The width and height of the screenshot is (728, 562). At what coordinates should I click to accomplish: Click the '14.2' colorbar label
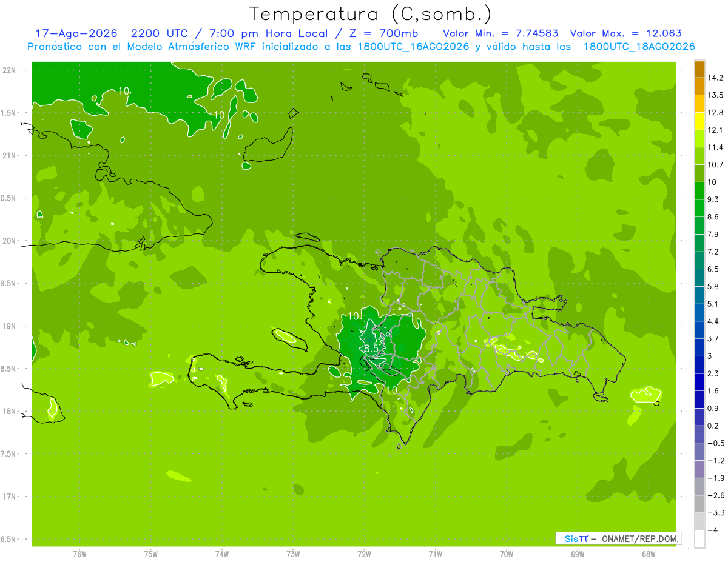point(715,78)
